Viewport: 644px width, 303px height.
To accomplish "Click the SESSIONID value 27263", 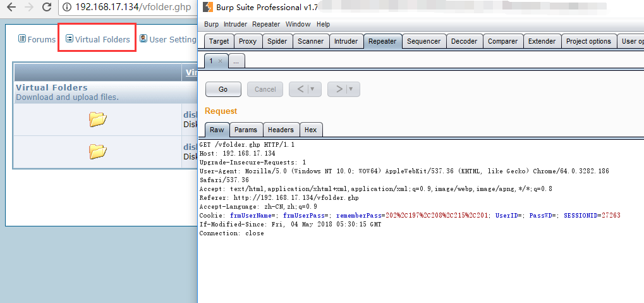I will click(611, 216).
